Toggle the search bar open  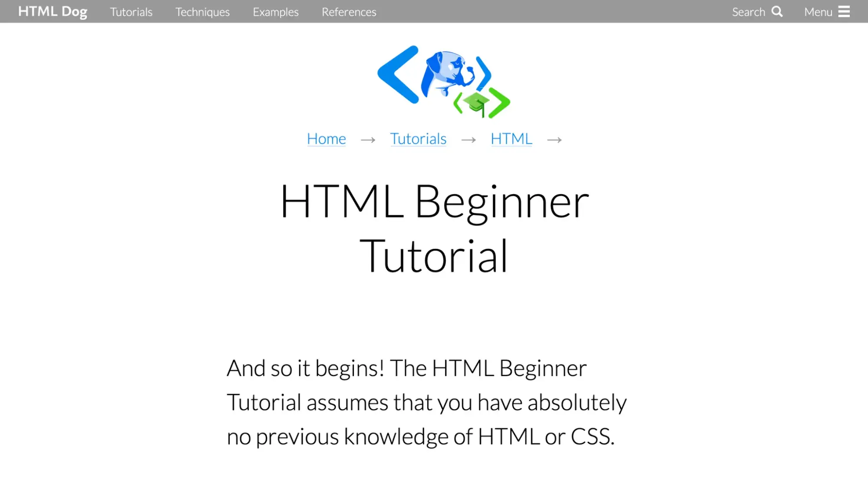click(x=758, y=10)
